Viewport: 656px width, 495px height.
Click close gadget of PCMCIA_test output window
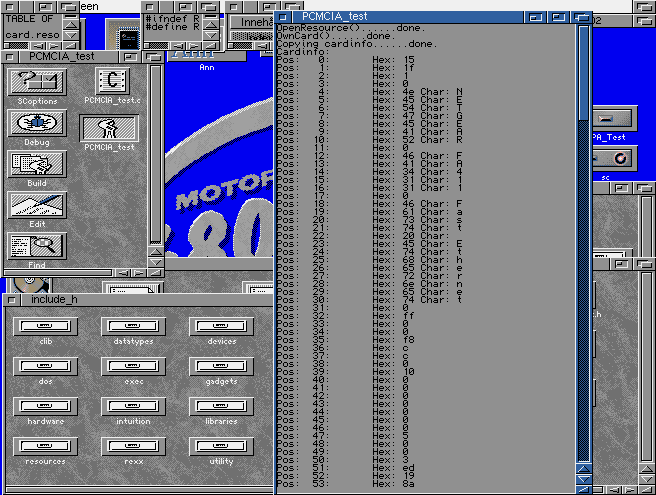click(x=283, y=17)
